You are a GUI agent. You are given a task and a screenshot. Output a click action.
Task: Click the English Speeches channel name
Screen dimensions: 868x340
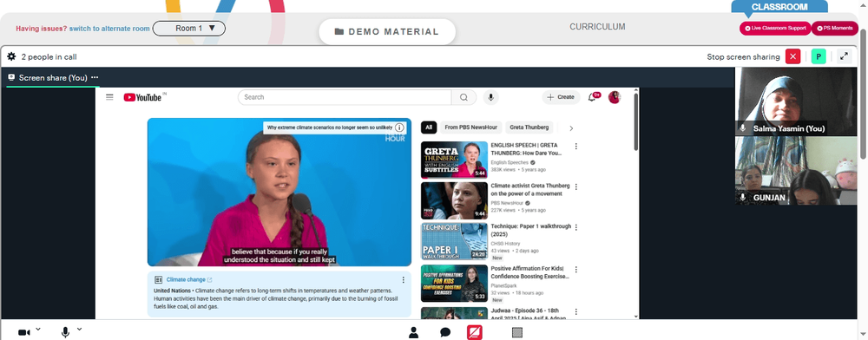pos(510,162)
